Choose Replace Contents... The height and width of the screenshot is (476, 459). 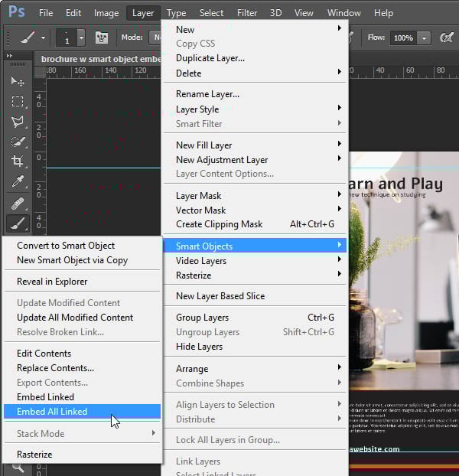(82, 368)
